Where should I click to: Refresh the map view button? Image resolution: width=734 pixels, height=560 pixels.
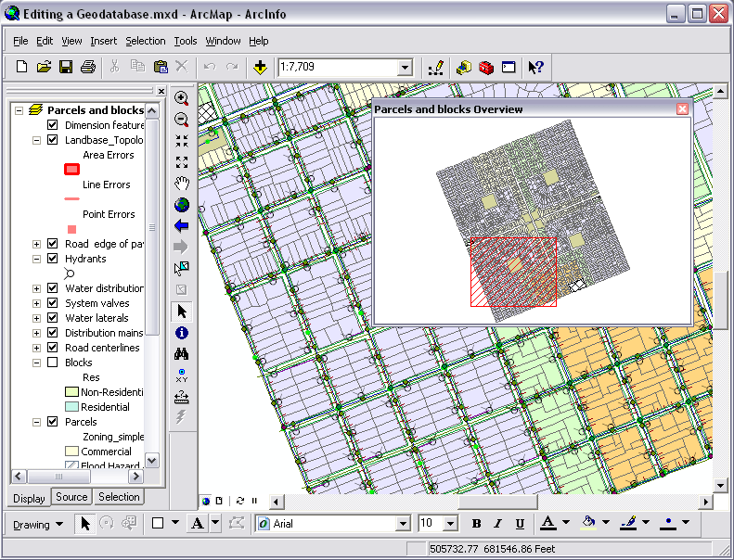point(240,501)
